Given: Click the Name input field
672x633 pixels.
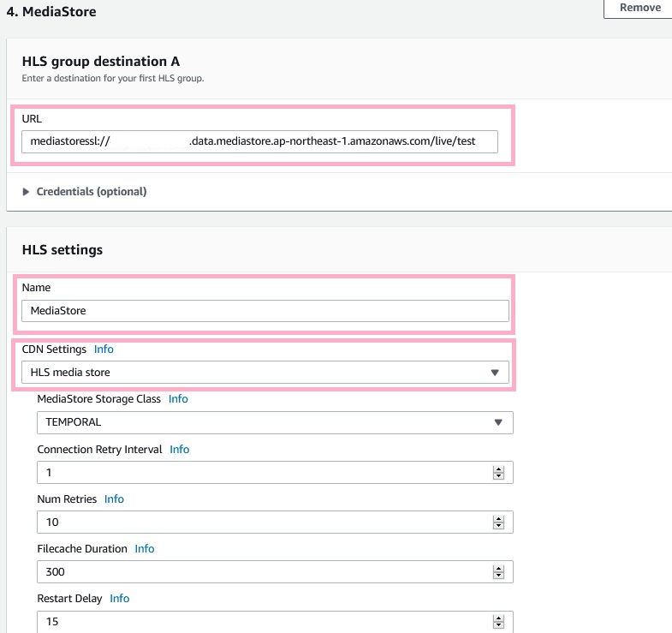Looking at the screenshot, I should tap(265, 311).
